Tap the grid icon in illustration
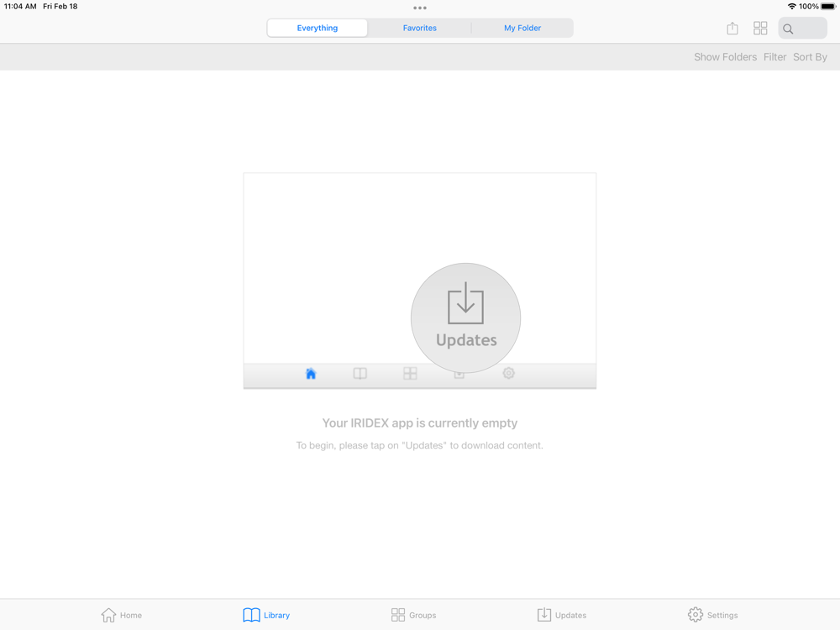The image size is (840, 630). 410,374
